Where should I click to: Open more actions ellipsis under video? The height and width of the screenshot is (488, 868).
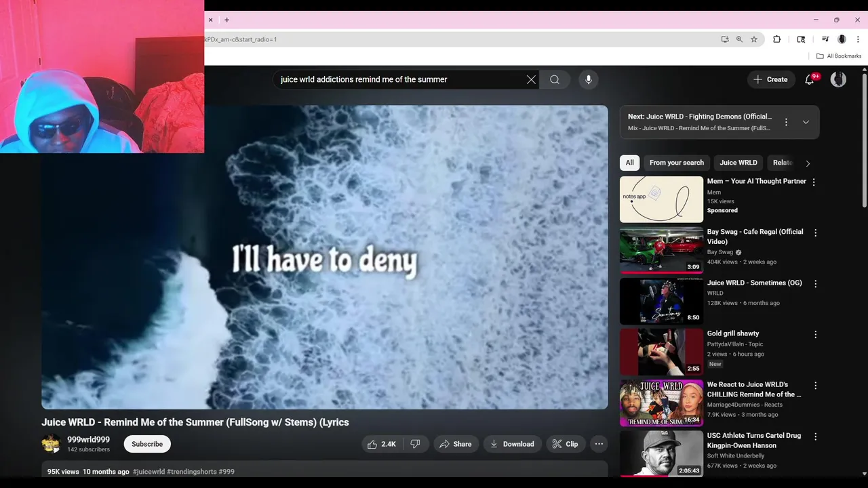pos(599,444)
